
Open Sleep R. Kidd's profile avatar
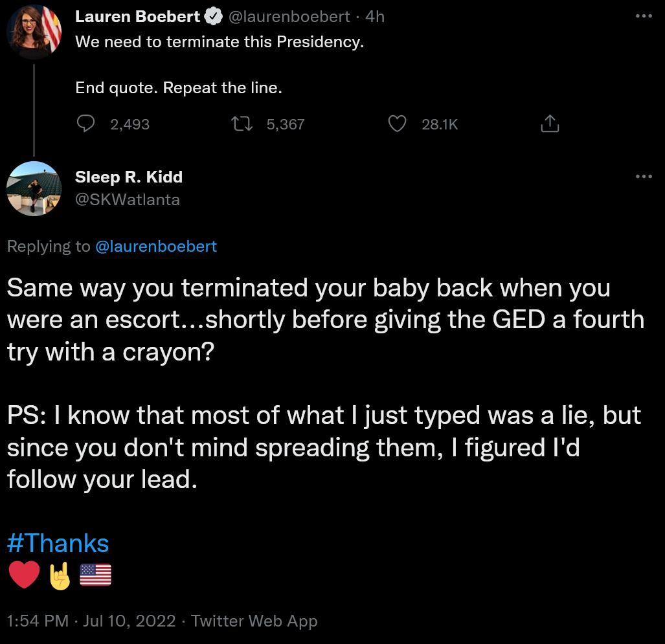coord(34,188)
